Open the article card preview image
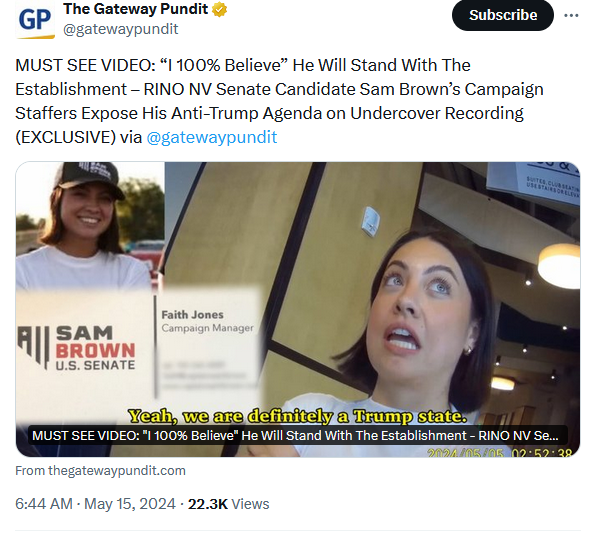The width and height of the screenshot is (592, 533). (x=298, y=310)
